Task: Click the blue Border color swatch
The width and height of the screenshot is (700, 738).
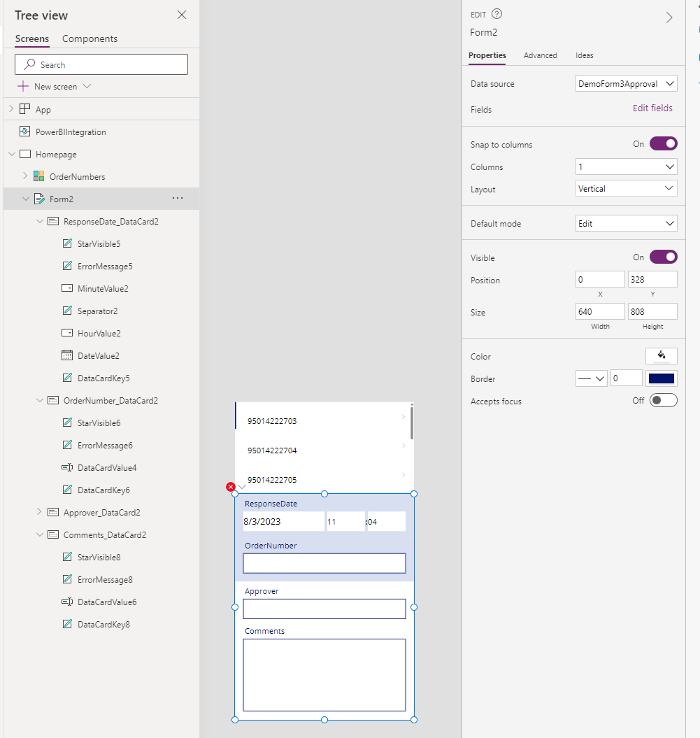Action: [662, 378]
